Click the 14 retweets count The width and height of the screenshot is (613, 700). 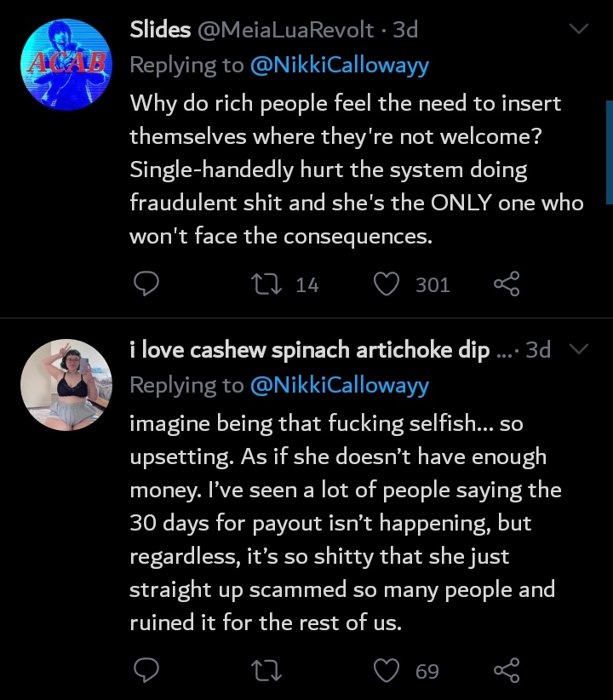[x=306, y=284]
